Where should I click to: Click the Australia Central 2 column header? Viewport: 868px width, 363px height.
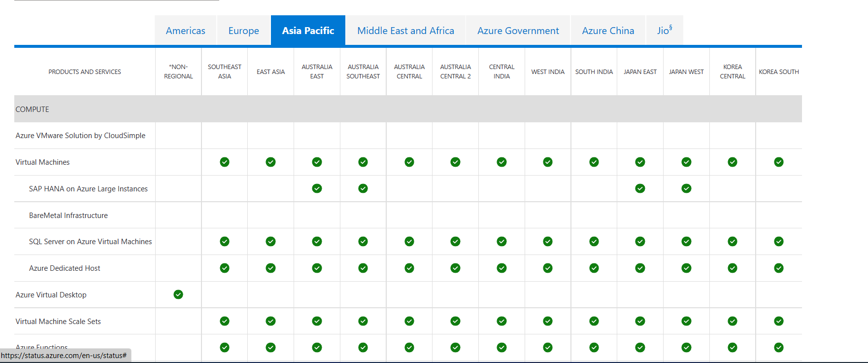click(455, 72)
